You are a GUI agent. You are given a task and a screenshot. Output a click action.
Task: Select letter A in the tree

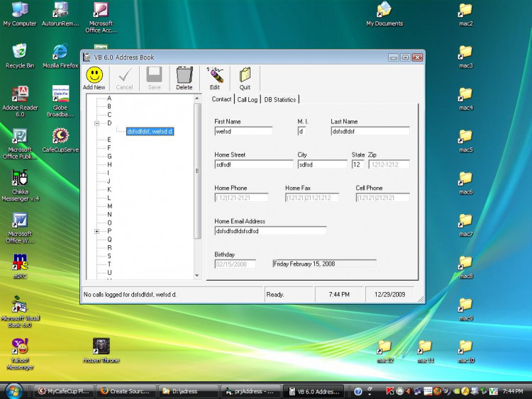[x=109, y=99]
